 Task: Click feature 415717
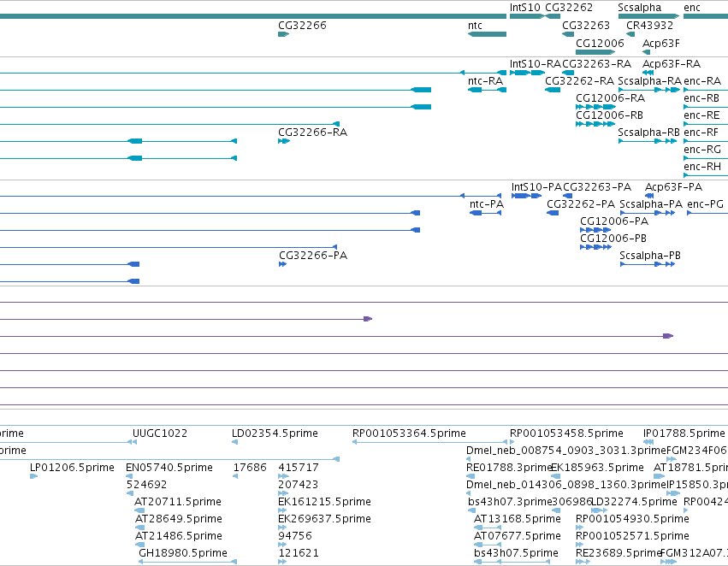(299, 468)
